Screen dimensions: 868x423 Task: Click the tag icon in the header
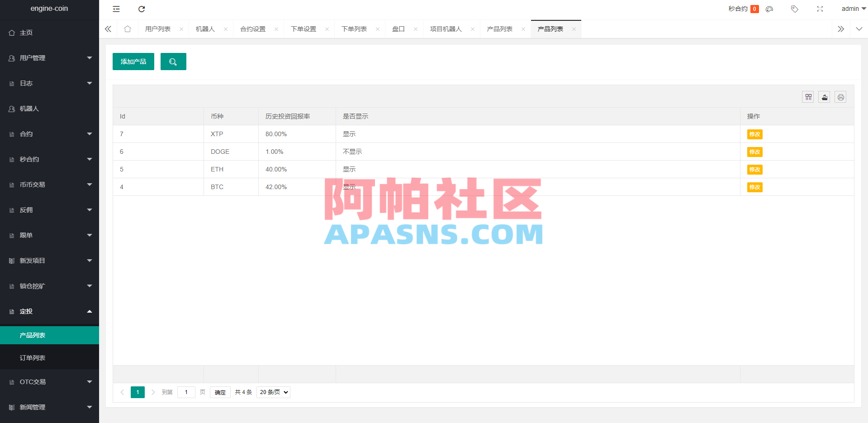[794, 9]
